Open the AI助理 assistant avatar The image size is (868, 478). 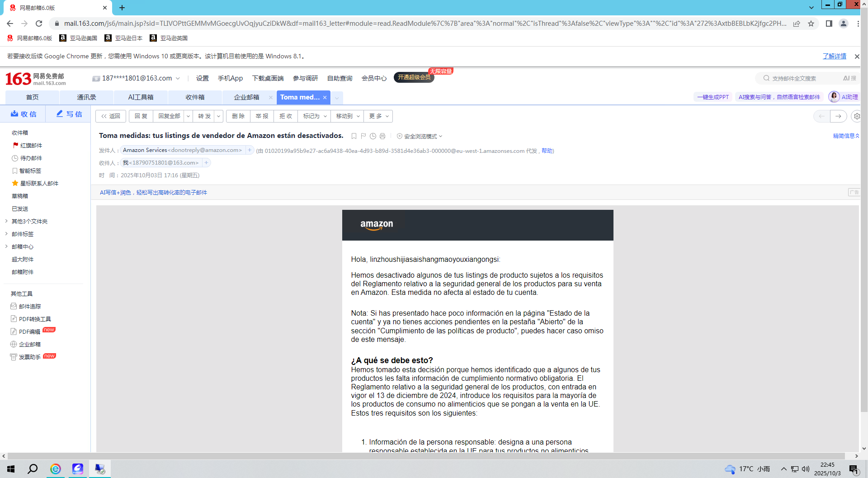pos(834,97)
